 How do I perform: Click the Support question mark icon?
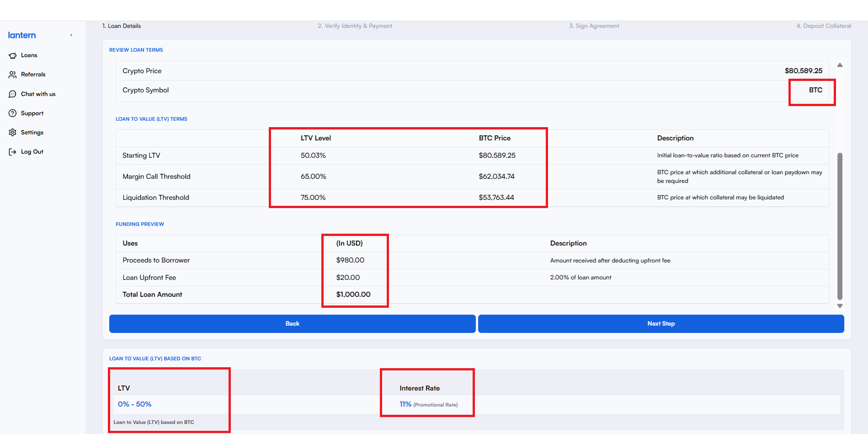pyautogui.click(x=12, y=113)
